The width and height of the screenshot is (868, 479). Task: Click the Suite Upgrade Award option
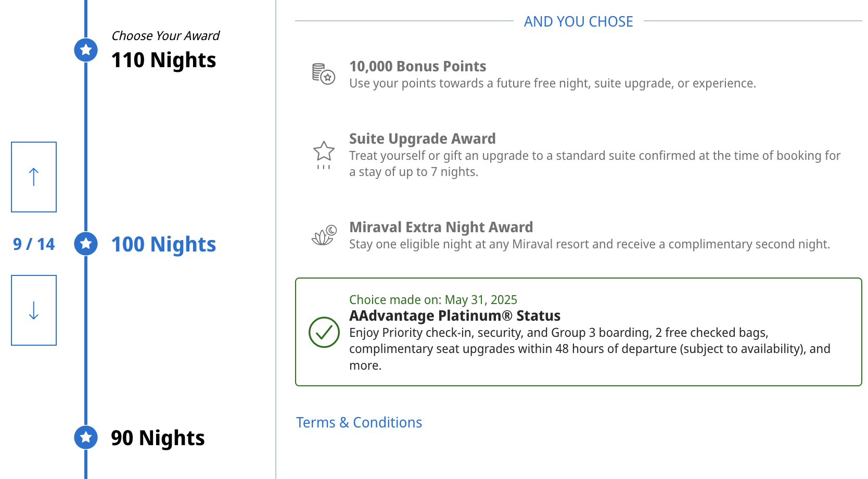coord(422,139)
